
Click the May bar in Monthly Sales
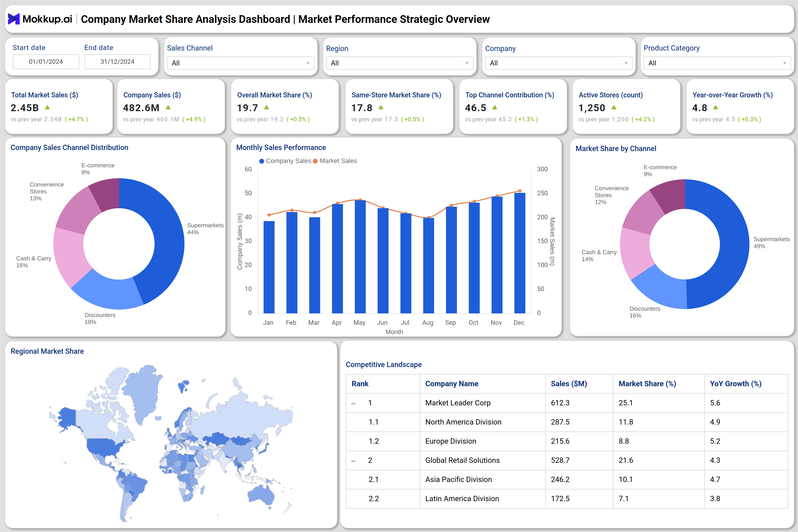[x=360, y=256]
